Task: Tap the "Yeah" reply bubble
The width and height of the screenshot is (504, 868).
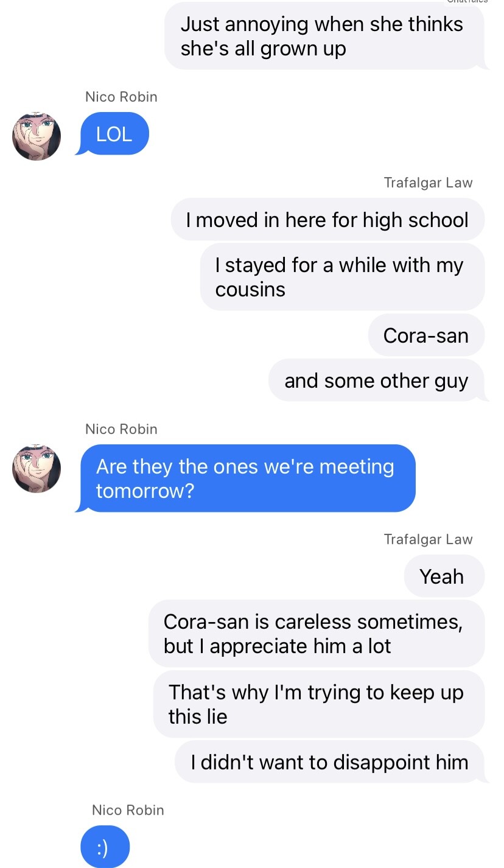Action: [x=443, y=576]
